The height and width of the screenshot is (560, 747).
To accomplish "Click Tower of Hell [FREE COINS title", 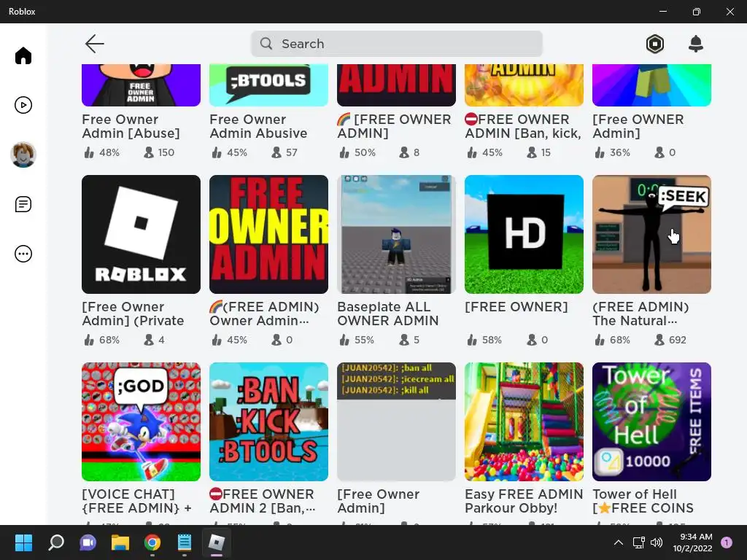I will click(643, 501).
